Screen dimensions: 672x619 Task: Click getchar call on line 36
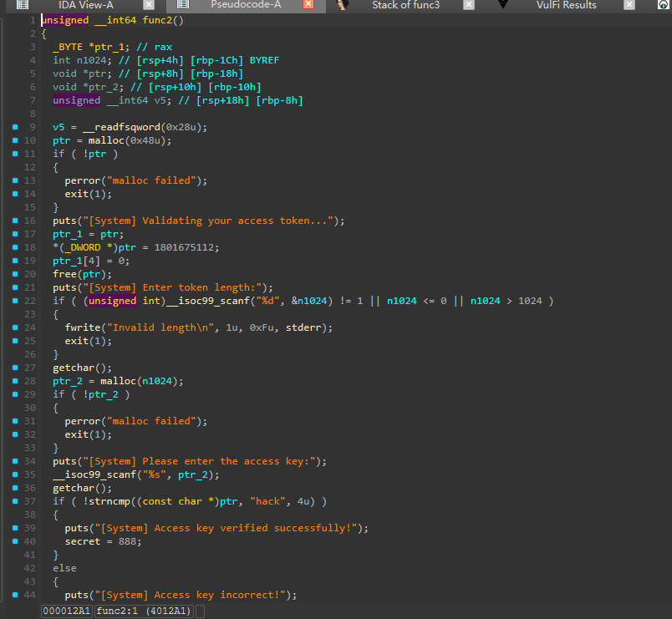pyautogui.click(x=74, y=488)
